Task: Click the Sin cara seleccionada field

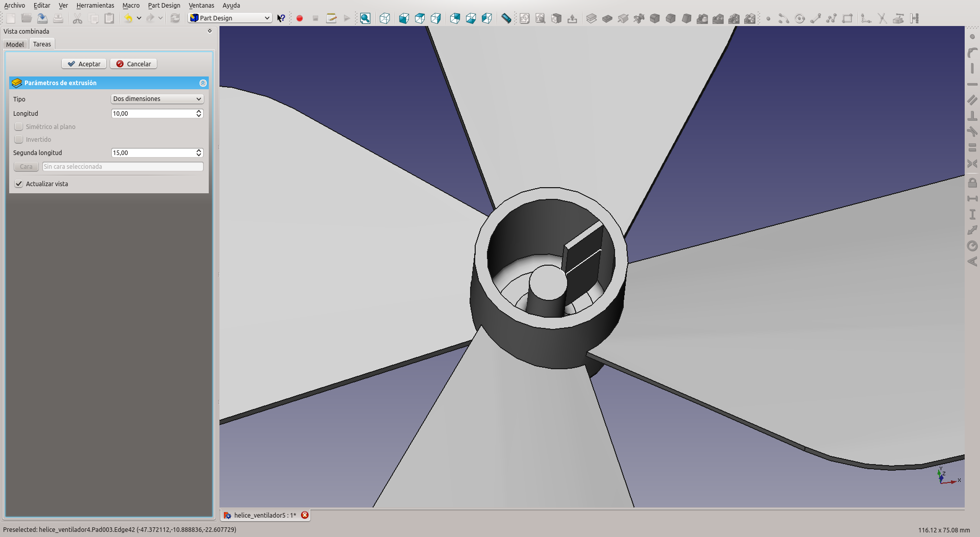Action: point(122,167)
